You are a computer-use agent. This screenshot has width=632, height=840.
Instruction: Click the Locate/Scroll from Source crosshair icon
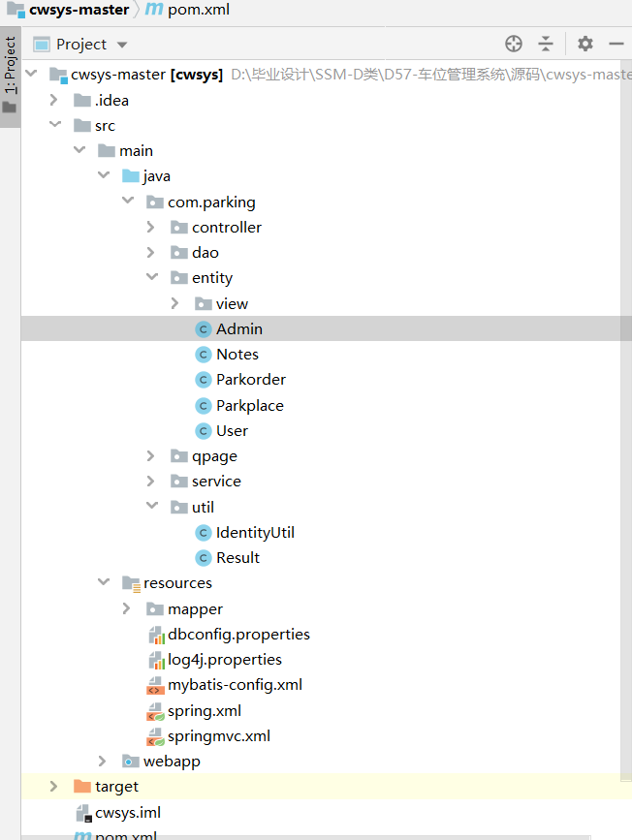(x=514, y=44)
